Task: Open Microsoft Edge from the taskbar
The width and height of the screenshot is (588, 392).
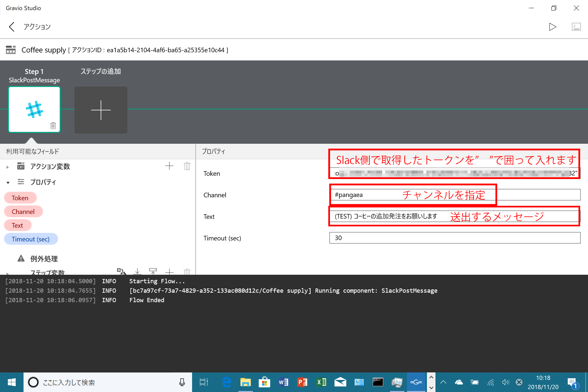Action: coord(226,382)
